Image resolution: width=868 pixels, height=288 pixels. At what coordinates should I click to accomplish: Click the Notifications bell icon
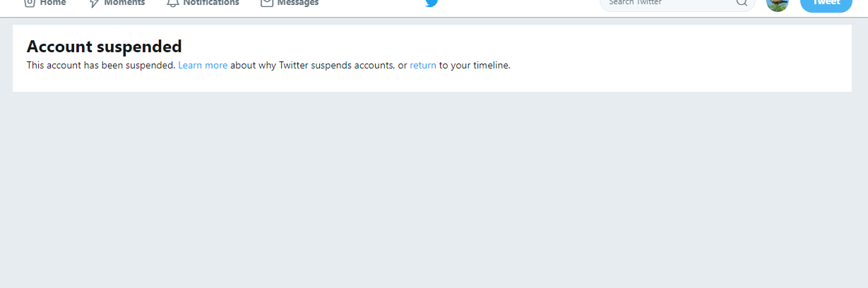(x=172, y=3)
